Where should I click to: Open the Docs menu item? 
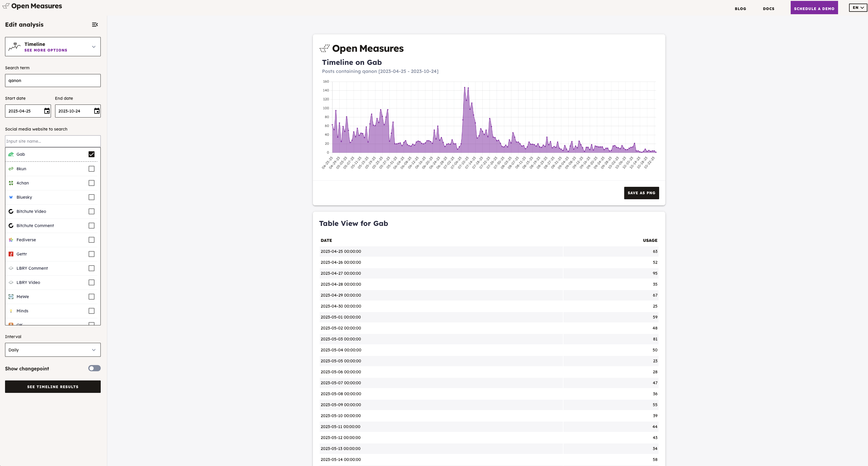click(768, 9)
